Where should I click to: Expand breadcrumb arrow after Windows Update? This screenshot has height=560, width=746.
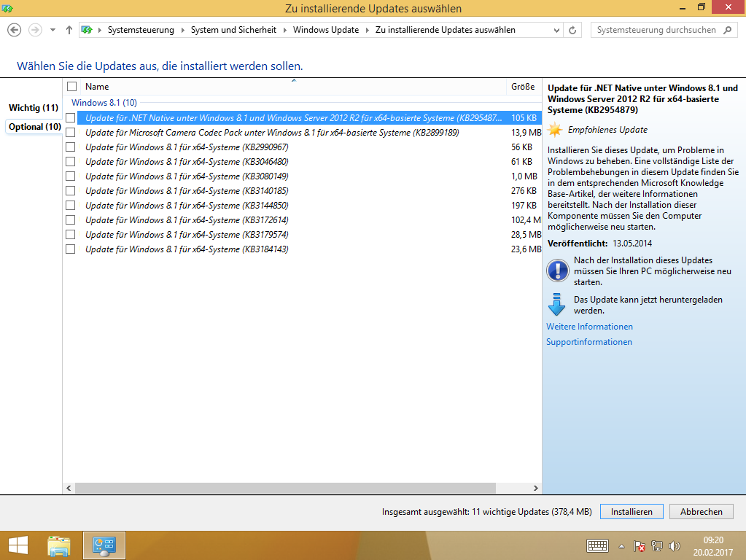367,30
